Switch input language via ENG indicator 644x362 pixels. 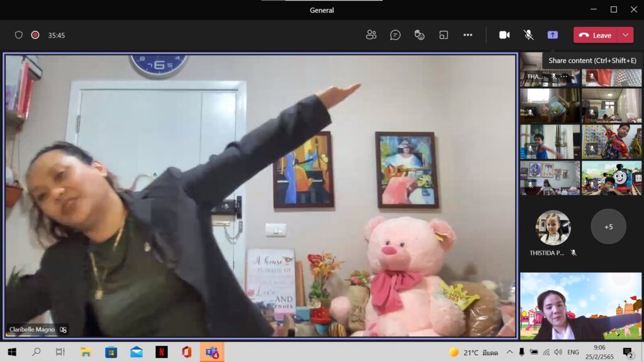(573, 352)
